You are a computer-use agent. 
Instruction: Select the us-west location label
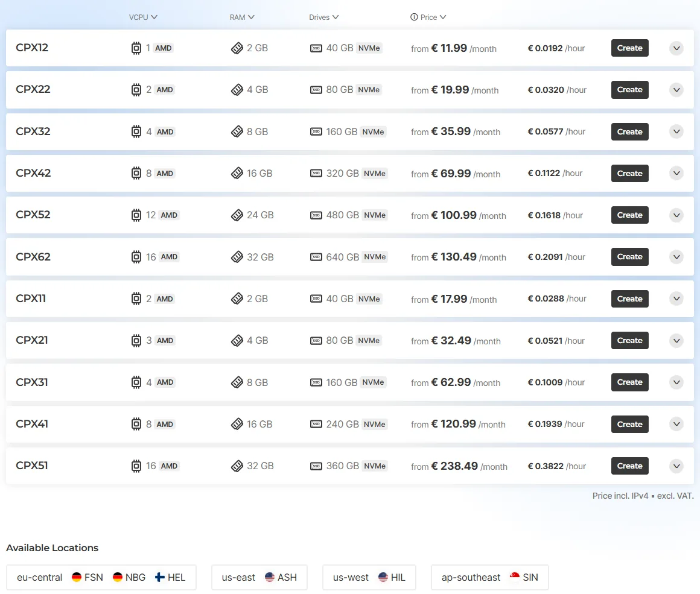pyautogui.click(x=351, y=578)
